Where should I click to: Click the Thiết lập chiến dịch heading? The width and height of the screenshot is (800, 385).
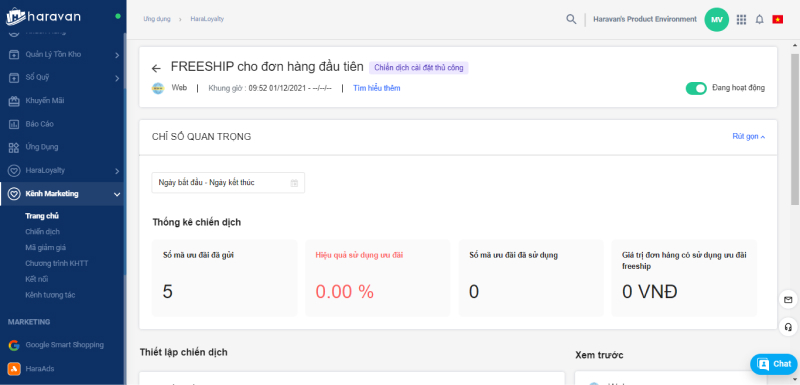[184, 352]
